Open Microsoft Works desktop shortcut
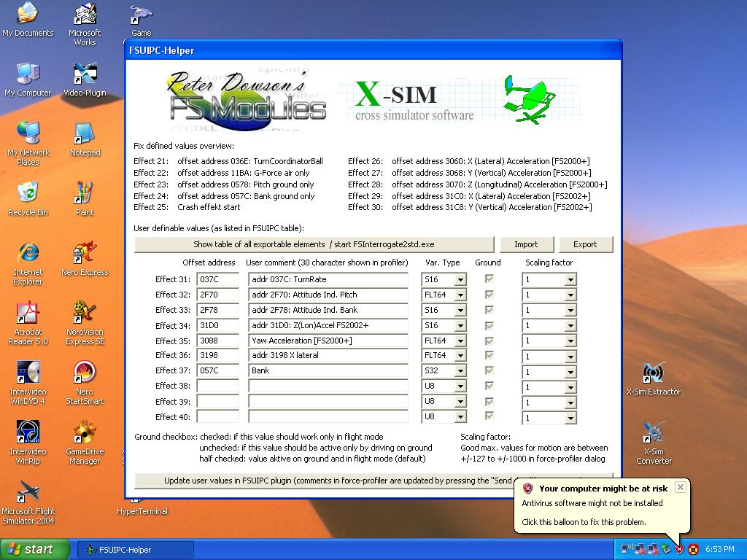The width and height of the screenshot is (747, 560). tap(85, 24)
